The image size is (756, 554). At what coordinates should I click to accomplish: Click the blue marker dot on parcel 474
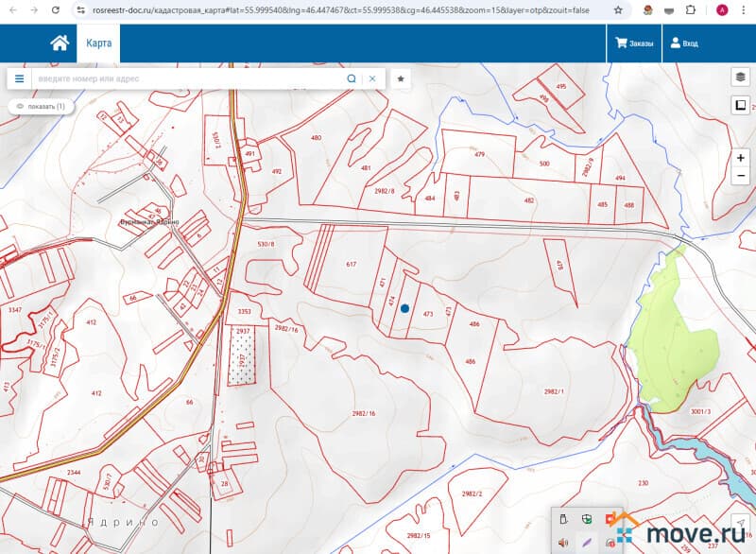coord(404,308)
